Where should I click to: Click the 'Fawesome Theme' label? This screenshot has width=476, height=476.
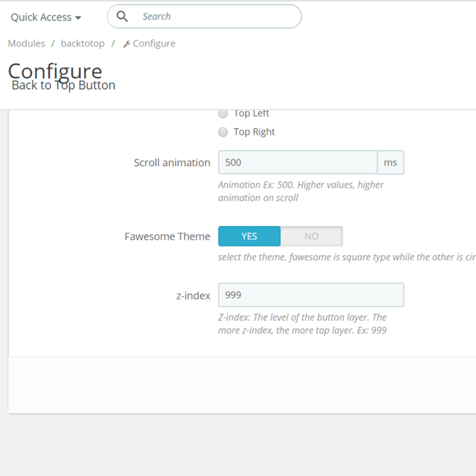167,237
